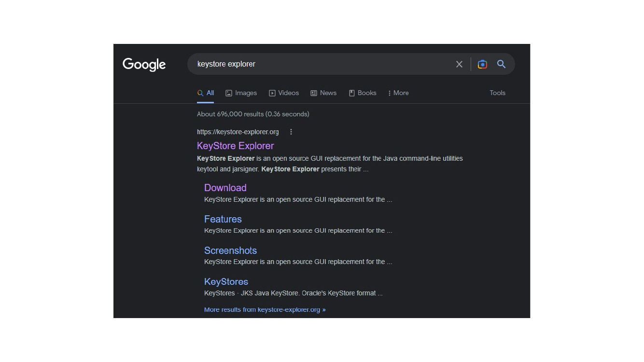644x362 pixels.
Task: Open the Screenshots sitelink
Action: click(x=230, y=251)
